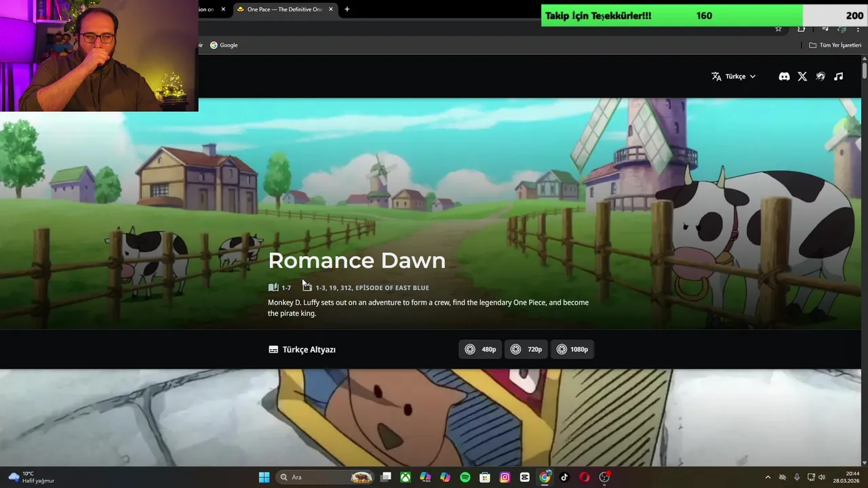Click the taskbar Ara search box
The width and height of the screenshot is (868, 488).
[x=326, y=477]
